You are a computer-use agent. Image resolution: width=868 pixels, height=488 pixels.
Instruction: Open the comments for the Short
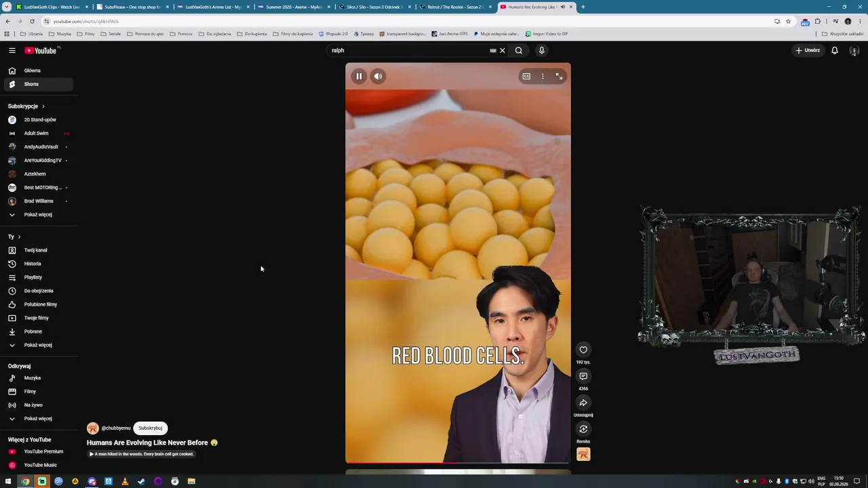[583, 376]
